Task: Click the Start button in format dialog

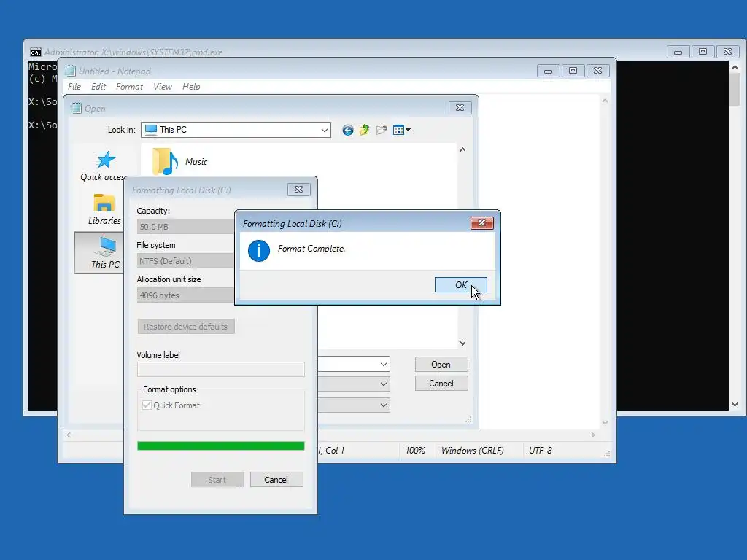Action: coord(217,480)
